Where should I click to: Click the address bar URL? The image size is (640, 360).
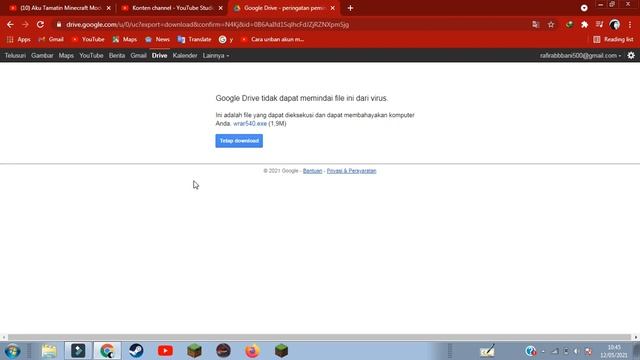click(x=207, y=24)
